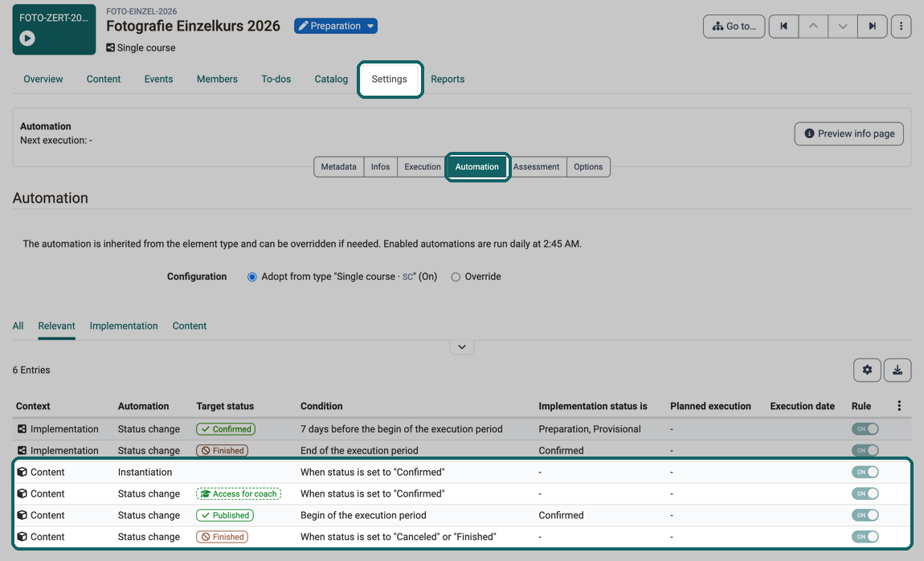
Task: Go to the previous record with up chevron
Action: (813, 26)
